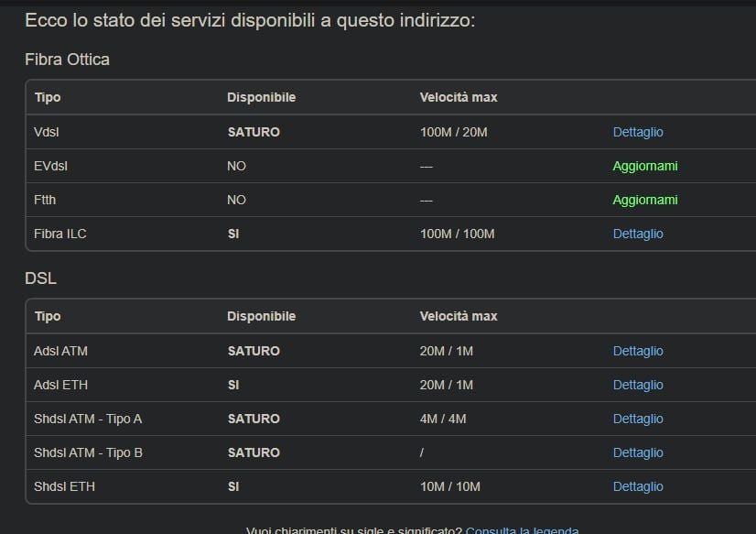Screen dimensions: 756x534
Task: Select the Shdsl ETH type cell
Action: 64,486
